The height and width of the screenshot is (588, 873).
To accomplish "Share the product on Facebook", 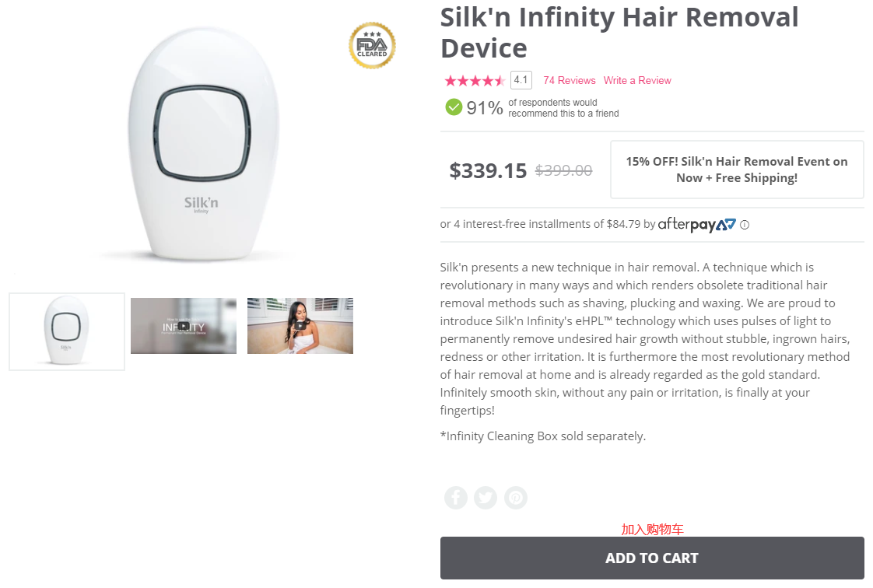I will tap(456, 498).
